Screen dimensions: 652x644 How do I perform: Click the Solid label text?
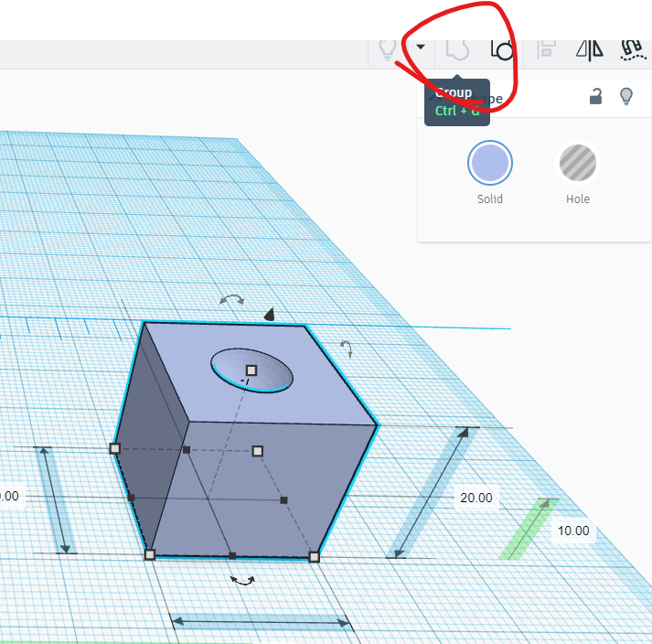tap(490, 199)
